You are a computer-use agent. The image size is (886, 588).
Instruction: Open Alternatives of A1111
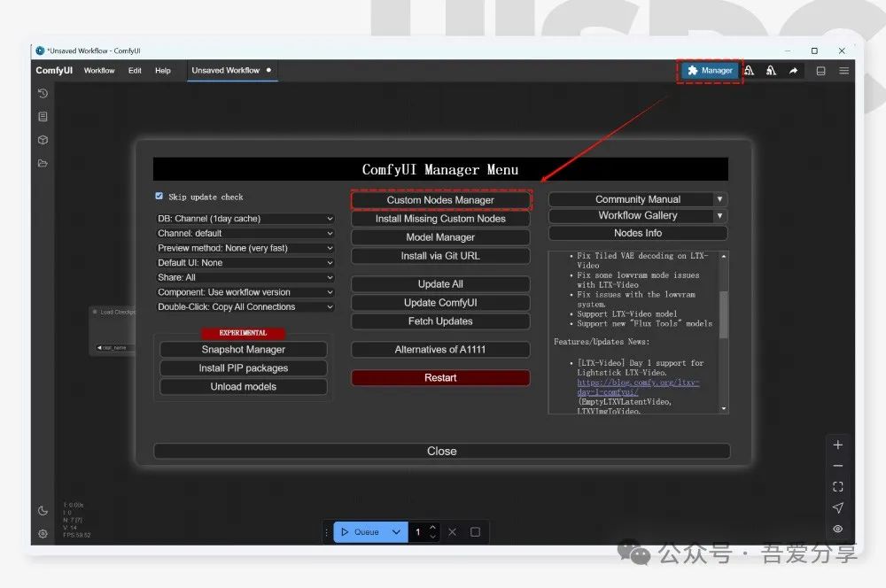coord(440,350)
